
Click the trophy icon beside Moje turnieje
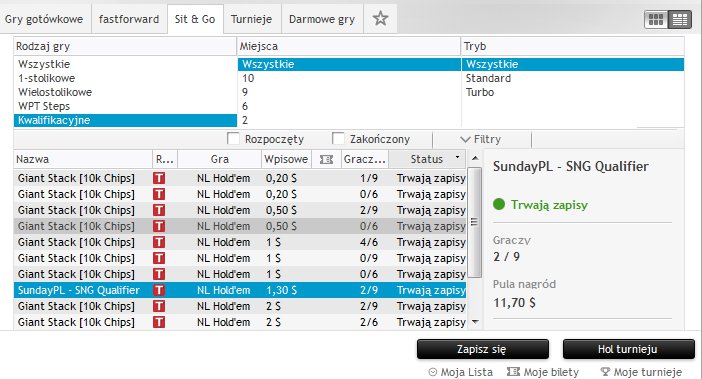(x=605, y=372)
